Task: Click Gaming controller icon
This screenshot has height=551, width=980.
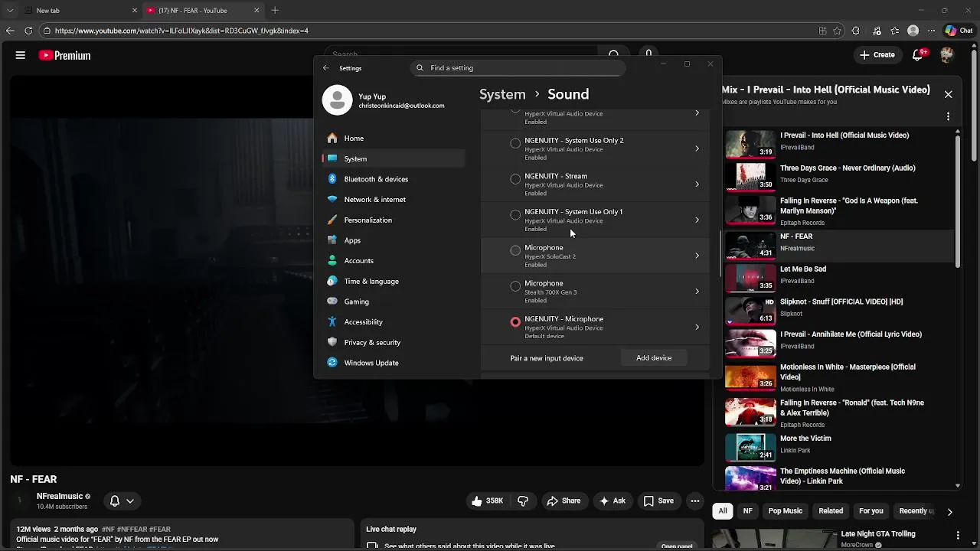Action: [x=332, y=302]
